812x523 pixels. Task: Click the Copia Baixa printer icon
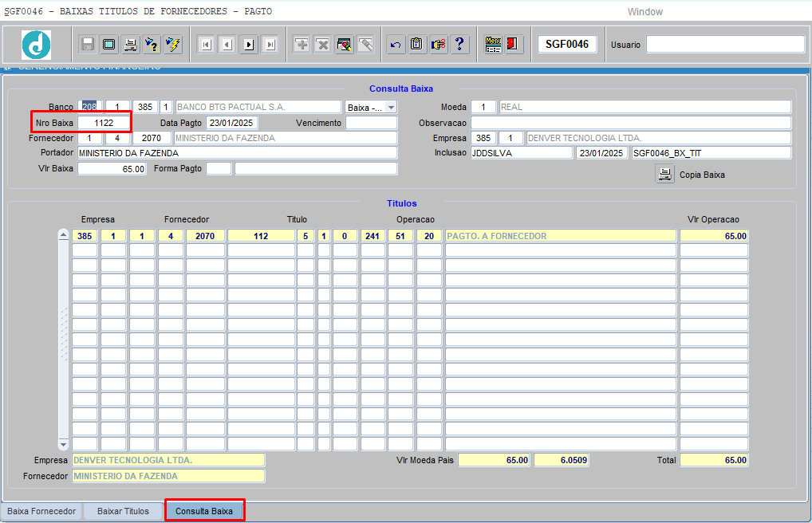665,175
